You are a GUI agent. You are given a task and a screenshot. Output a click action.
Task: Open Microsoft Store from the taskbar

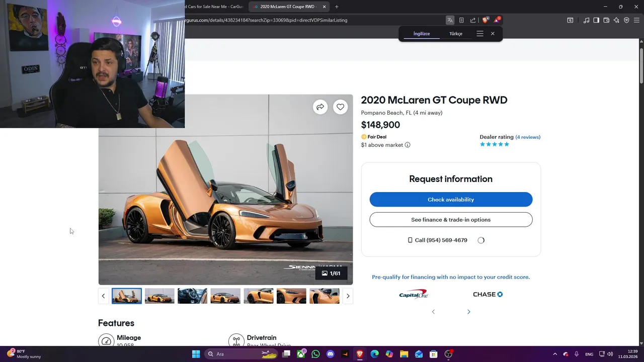pyautogui.click(x=433, y=354)
